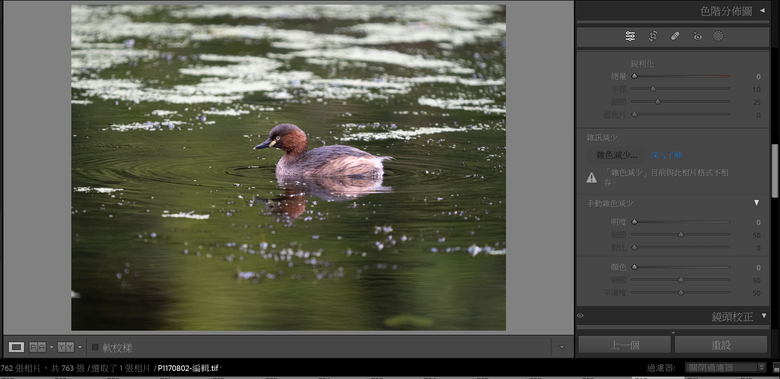Adjust the 平滑度 smoothness slider

pyautogui.click(x=681, y=292)
